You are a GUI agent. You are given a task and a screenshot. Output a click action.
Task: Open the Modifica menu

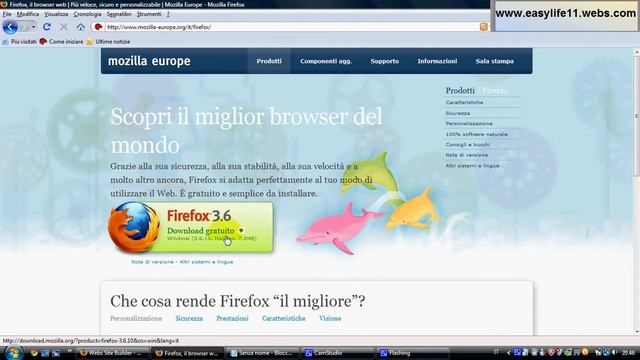point(28,14)
